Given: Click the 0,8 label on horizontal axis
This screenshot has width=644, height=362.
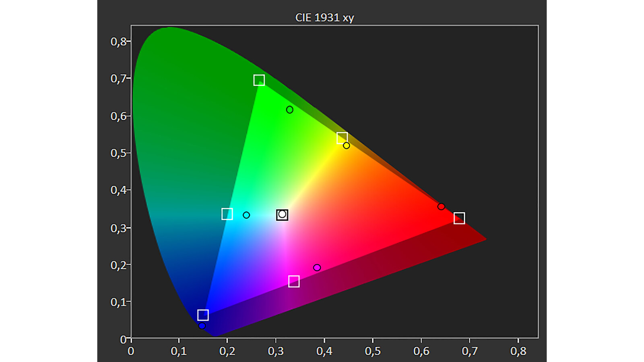Looking at the screenshot, I should point(518,351).
